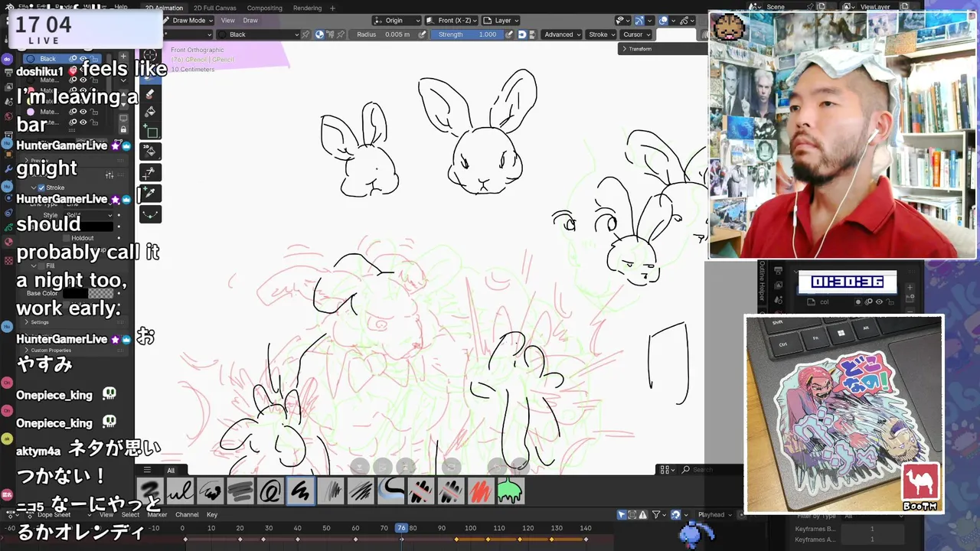Screen dimensions: 980x551
Task: Click frame 76 playhead marker
Action: (401, 528)
